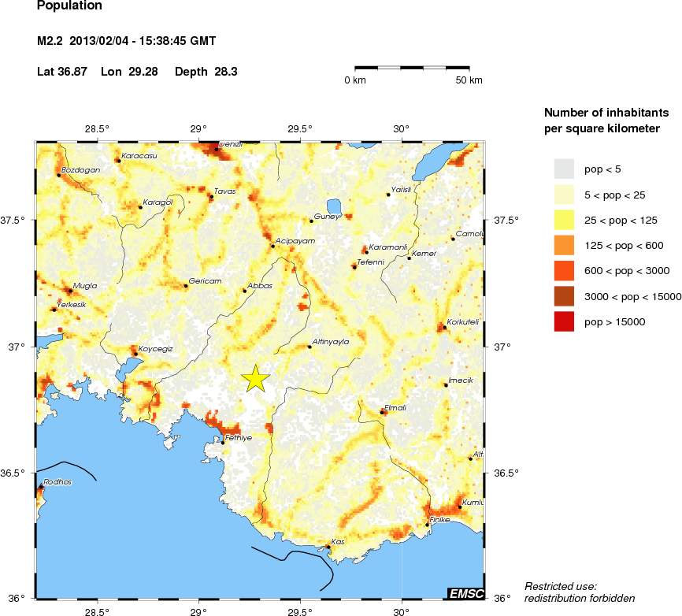Click the Altinyayla town label
Image resolution: width=682 pixels, height=616 pixels.
pyautogui.click(x=331, y=341)
